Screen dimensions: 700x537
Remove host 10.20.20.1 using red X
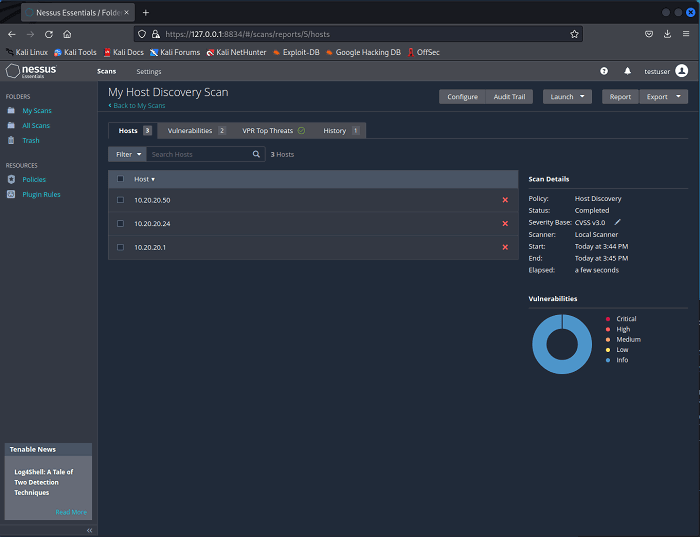click(505, 247)
